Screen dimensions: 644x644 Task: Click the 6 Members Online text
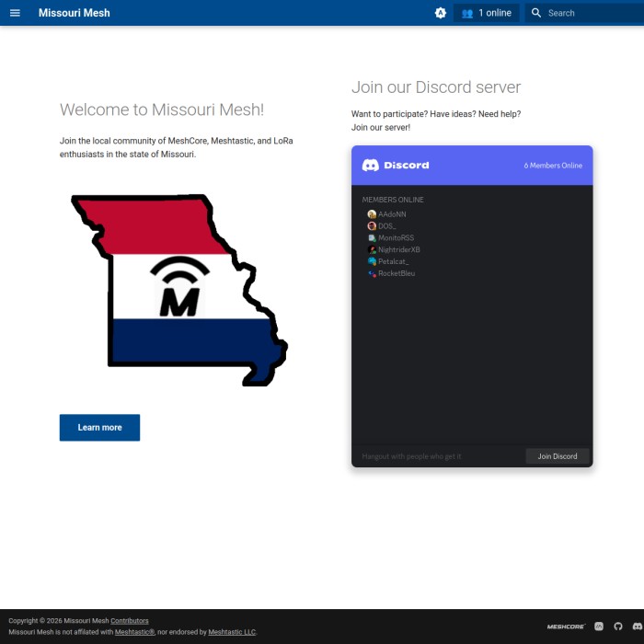[x=553, y=166]
